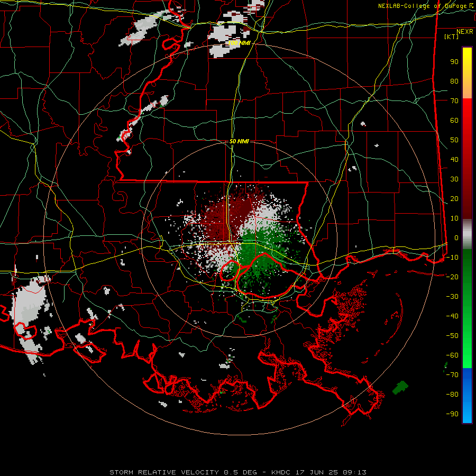Click the 50 NMI range ring label
The image size is (476, 476).
click(239, 141)
